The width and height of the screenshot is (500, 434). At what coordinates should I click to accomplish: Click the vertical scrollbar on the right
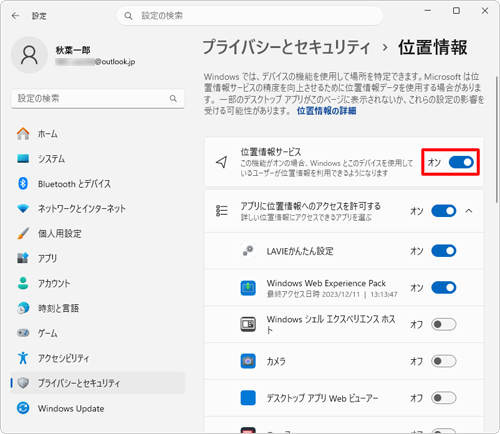pyautogui.click(x=497, y=139)
